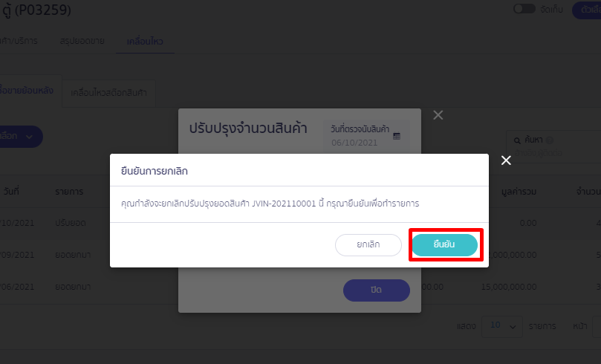
Task: Click the วันที่ column header
Action: click(11, 192)
